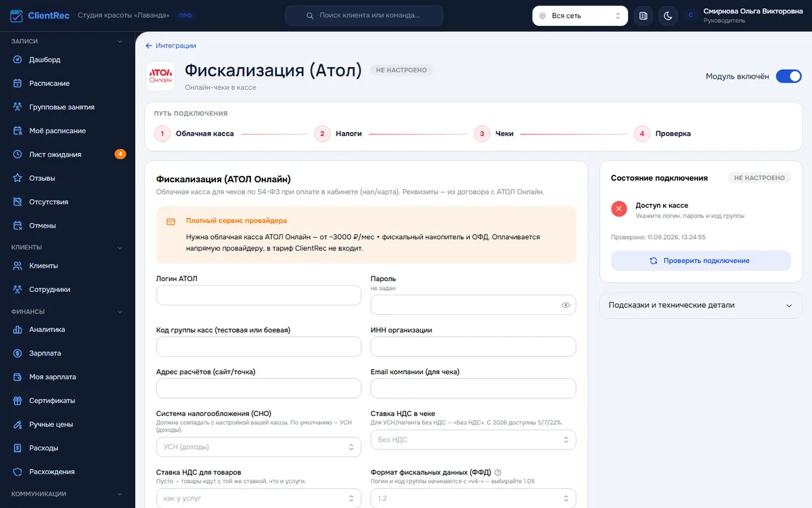Go to step 3 Чеки

tap(494, 133)
